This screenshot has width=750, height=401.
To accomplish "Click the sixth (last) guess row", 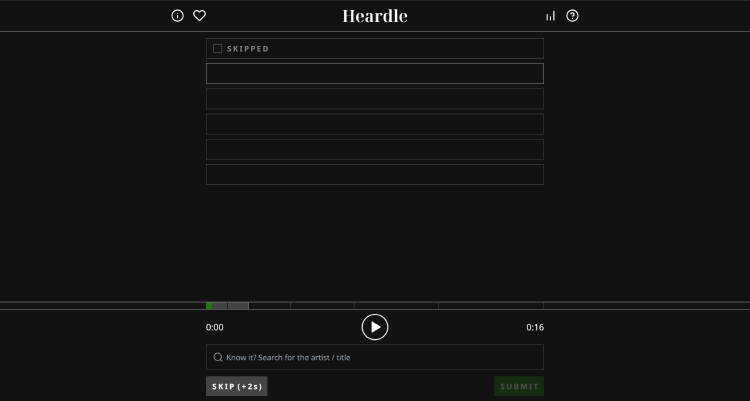I will (x=374, y=175).
